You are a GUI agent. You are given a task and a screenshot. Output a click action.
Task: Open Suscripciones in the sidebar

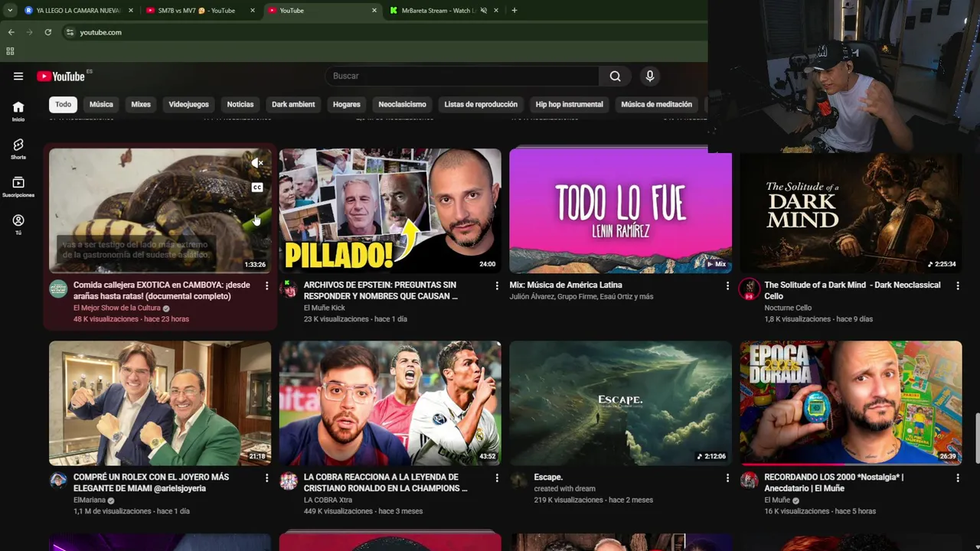click(x=18, y=187)
